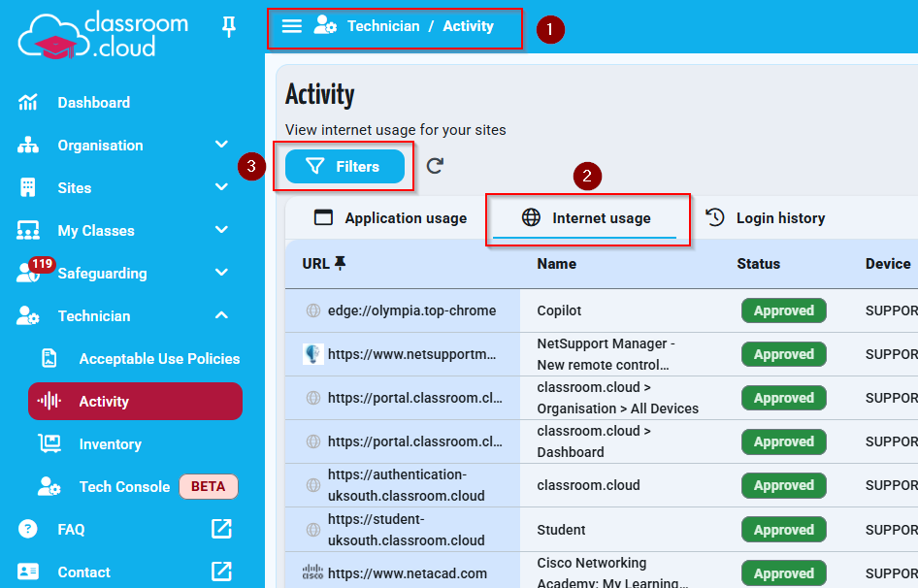Go to the Inventory page

coord(110,444)
